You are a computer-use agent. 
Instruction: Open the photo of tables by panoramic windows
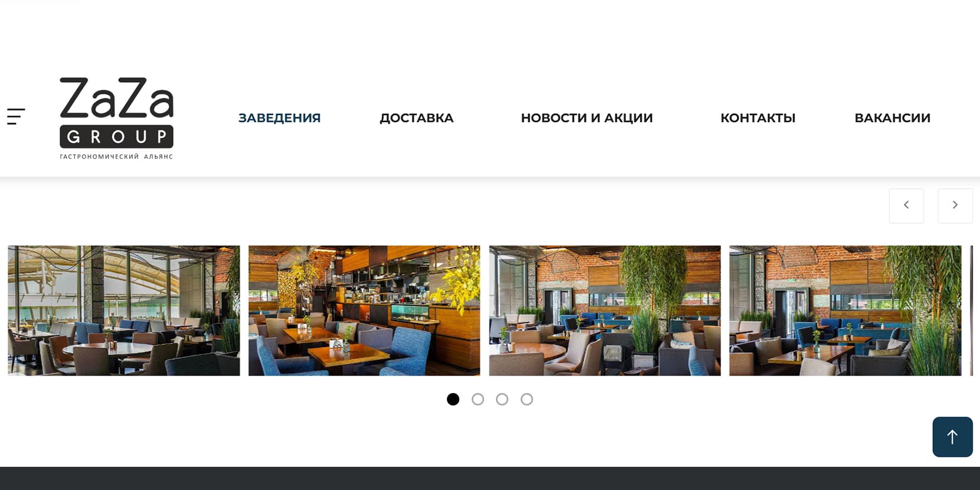click(124, 311)
